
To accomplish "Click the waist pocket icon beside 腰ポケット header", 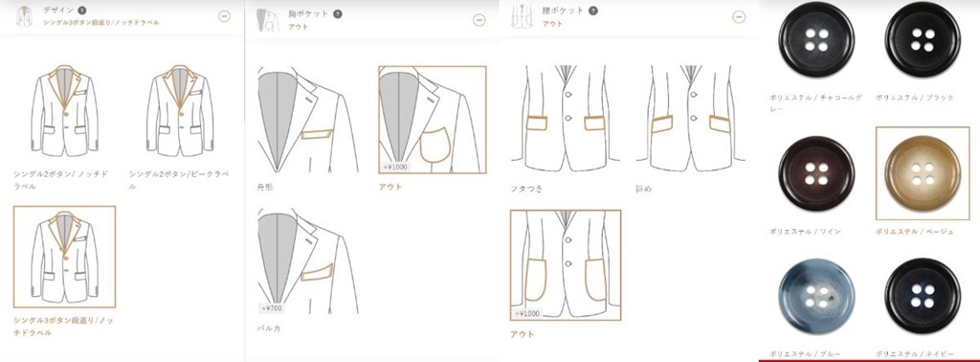I will click(523, 16).
